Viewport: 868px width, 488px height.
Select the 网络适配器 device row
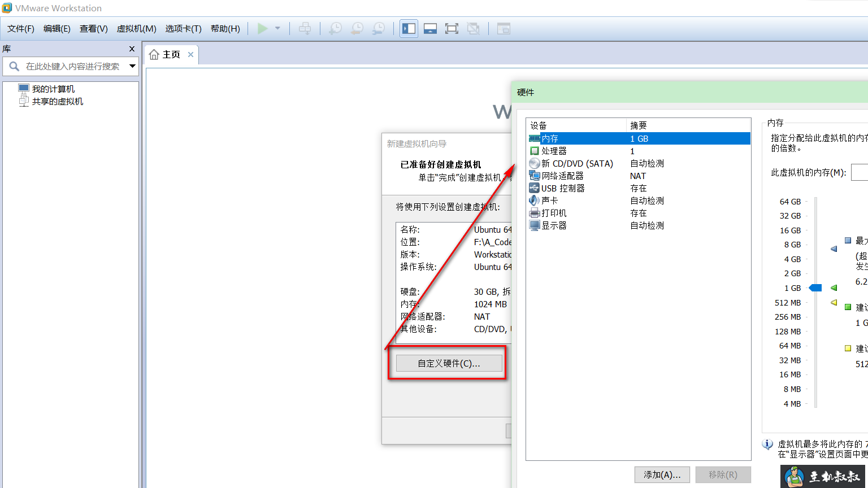coord(639,176)
